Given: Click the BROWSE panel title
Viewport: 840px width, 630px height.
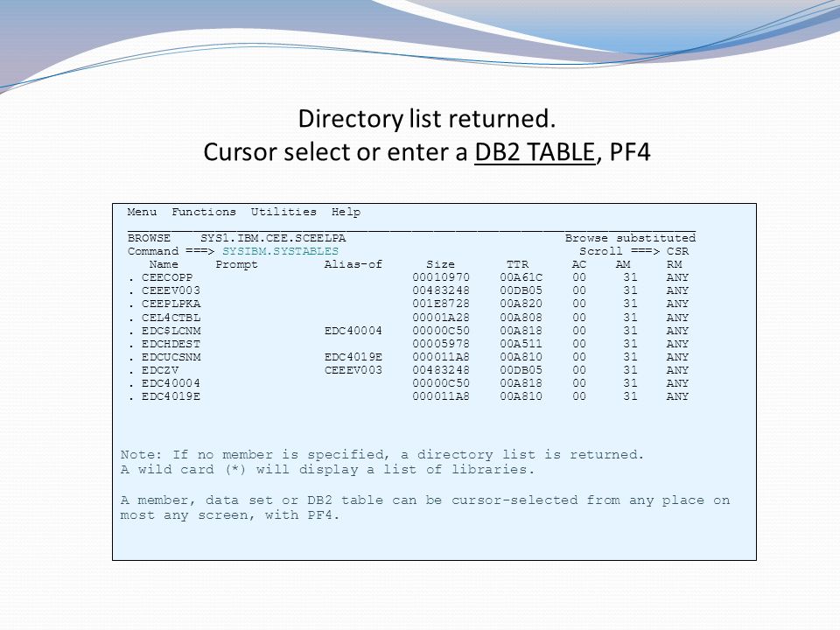Looking at the screenshot, I should [149, 238].
